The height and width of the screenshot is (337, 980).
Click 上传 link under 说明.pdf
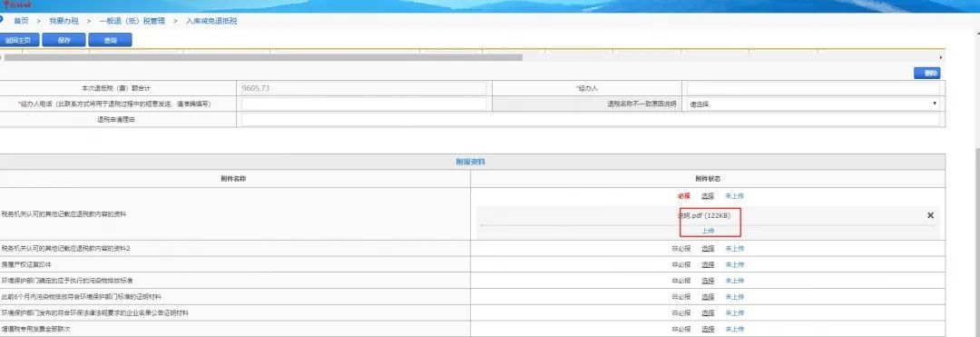[708, 231]
